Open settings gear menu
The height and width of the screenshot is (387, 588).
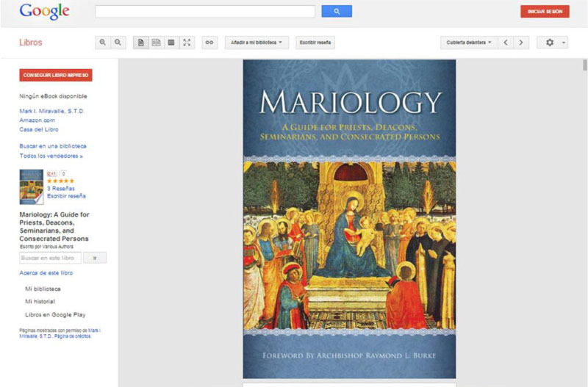tap(553, 43)
